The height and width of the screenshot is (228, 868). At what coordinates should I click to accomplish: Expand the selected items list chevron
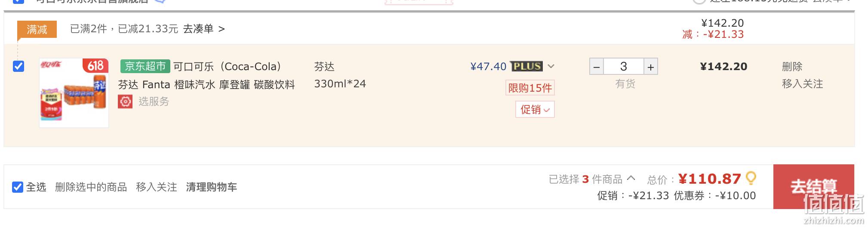(x=631, y=177)
